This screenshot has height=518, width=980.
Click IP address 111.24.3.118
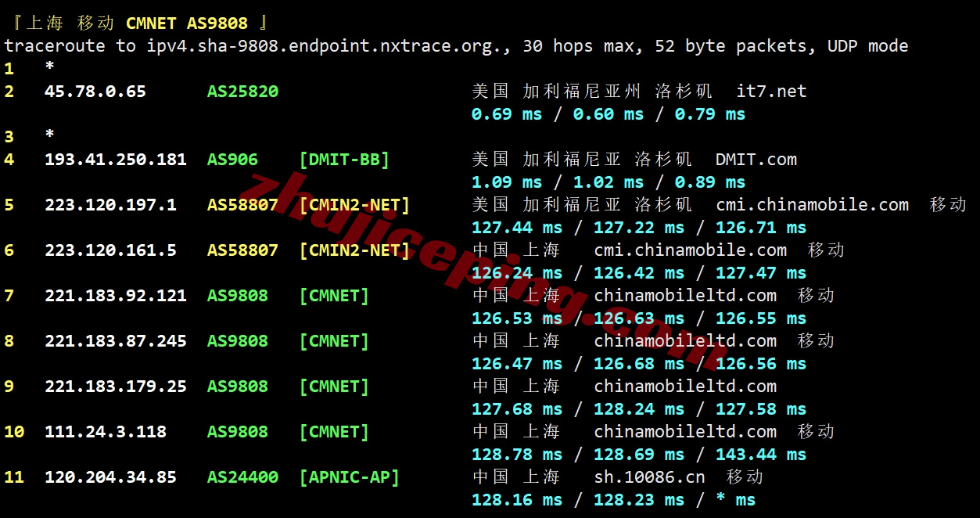[x=106, y=432]
